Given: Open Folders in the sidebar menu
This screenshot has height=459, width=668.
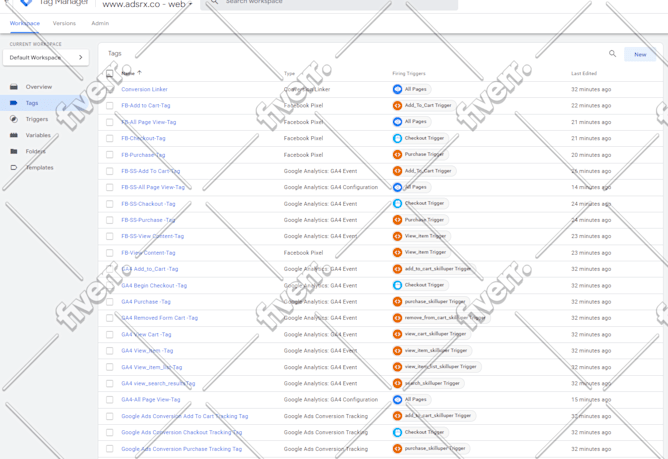Looking at the screenshot, I should pyautogui.click(x=35, y=151).
